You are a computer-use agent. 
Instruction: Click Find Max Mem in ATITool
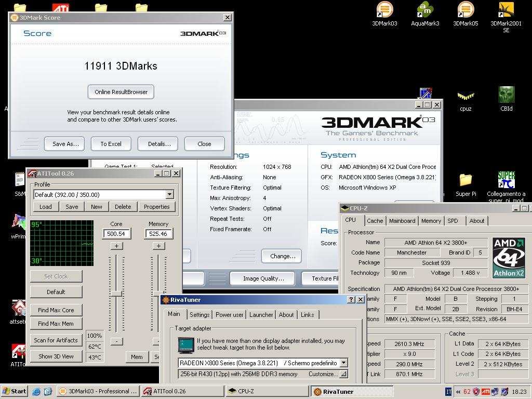56,324
